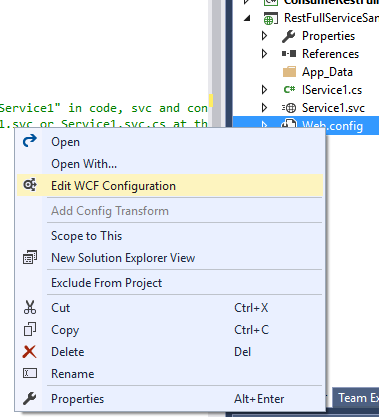Expand the Web.config node arrow

[264, 125]
